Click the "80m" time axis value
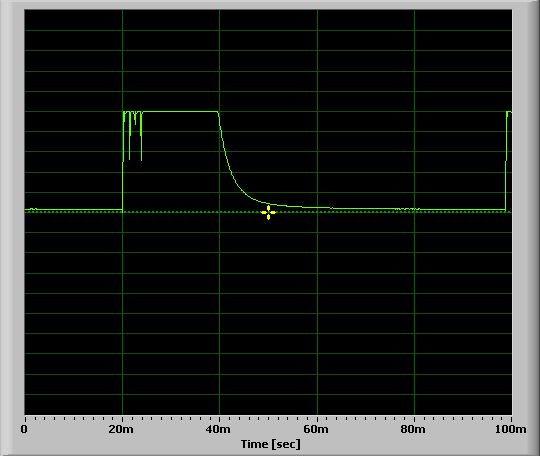The width and height of the screenshot is (540, 456). click(413, 429)
